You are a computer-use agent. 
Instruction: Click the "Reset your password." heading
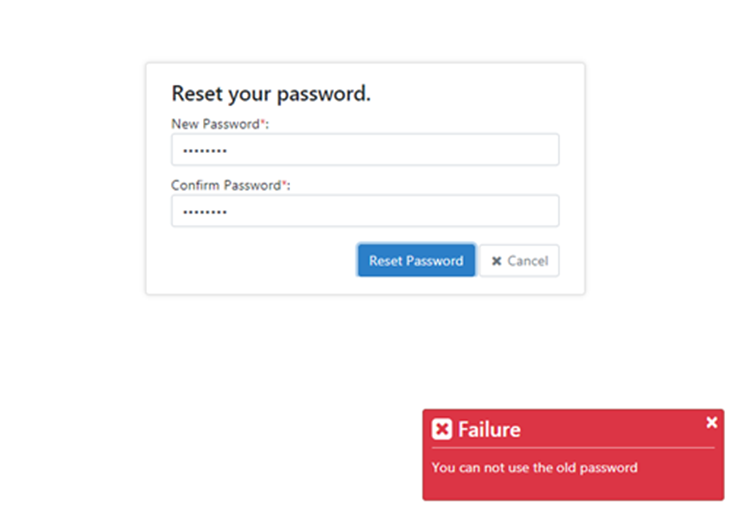pos(271,94)
